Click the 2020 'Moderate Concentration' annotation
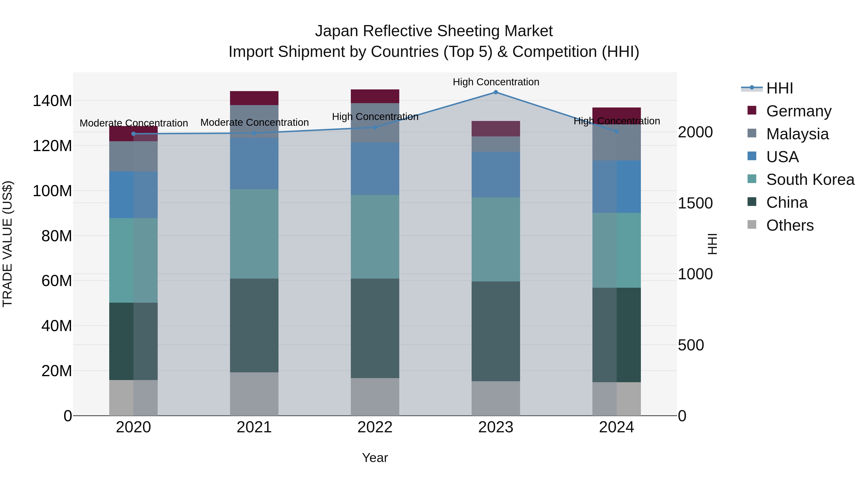This screenshot has width=868, height=488. [x=134, y=123]
